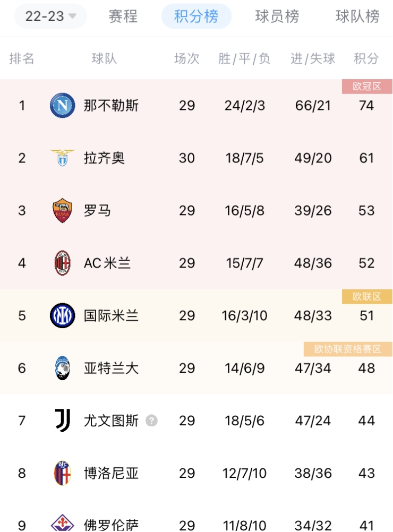393x532 pixels.
Task: Click the 积分 column header
Action: pyautogui.click(x=366, y=58)
